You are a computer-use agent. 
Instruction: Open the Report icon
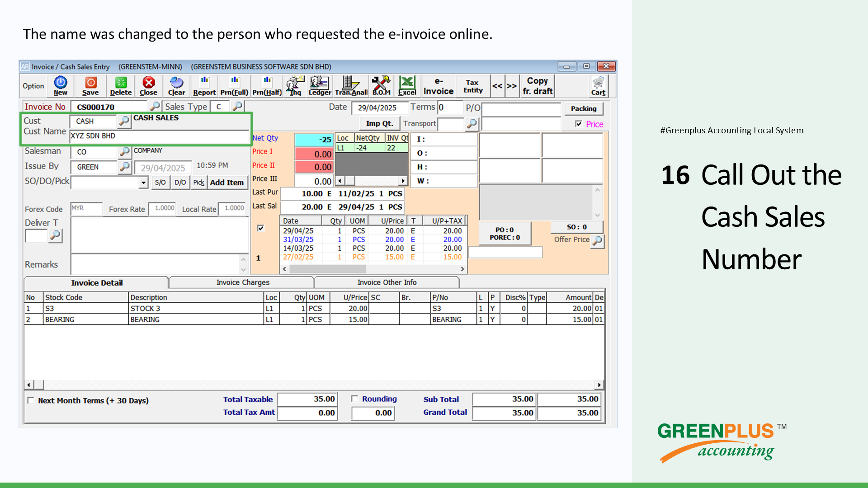[x=204, y=86]
